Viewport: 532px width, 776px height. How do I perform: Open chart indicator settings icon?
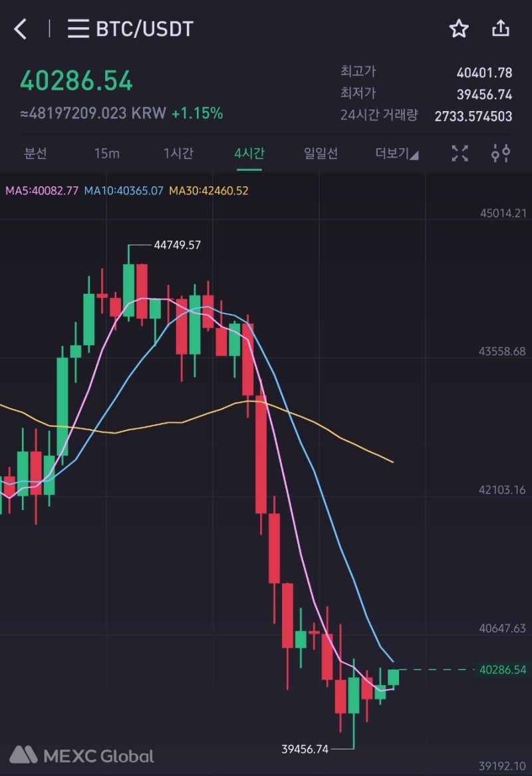(x=501, y=154)
